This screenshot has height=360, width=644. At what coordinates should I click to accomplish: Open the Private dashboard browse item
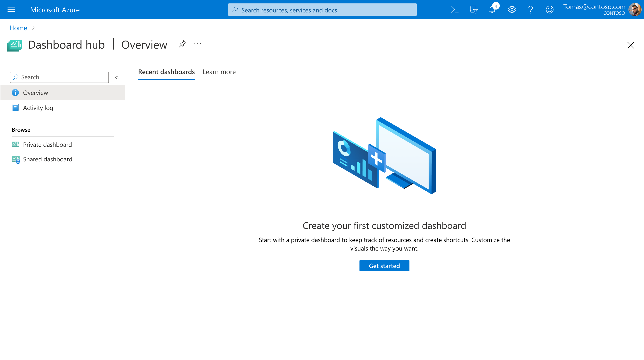tap(47, 145)
